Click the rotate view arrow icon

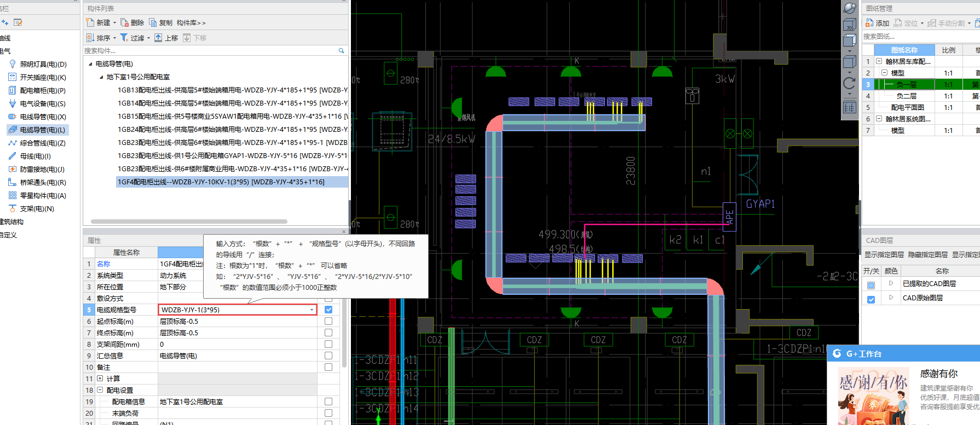pyautogui.click(x=850, y=83)
